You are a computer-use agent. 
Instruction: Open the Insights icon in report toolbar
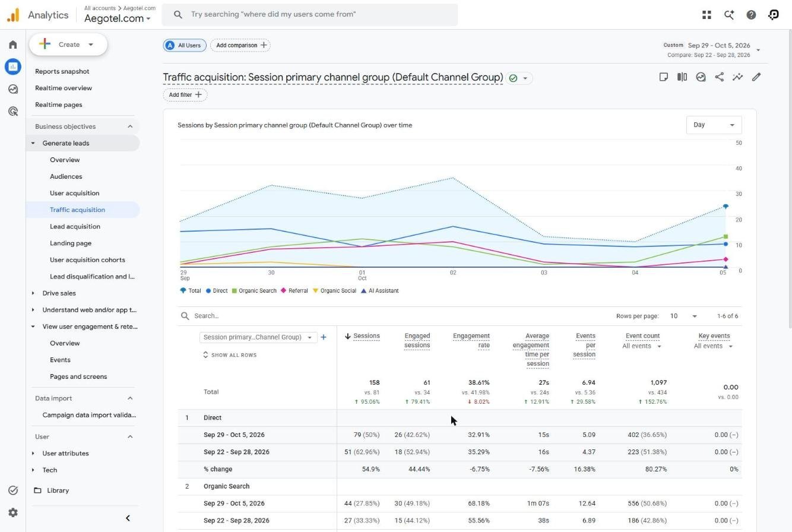point(737,77)
